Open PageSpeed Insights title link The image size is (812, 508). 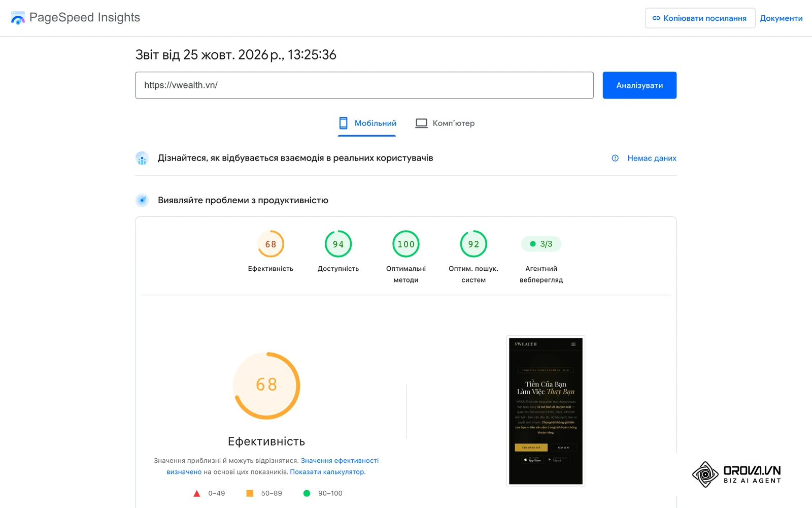85,17
